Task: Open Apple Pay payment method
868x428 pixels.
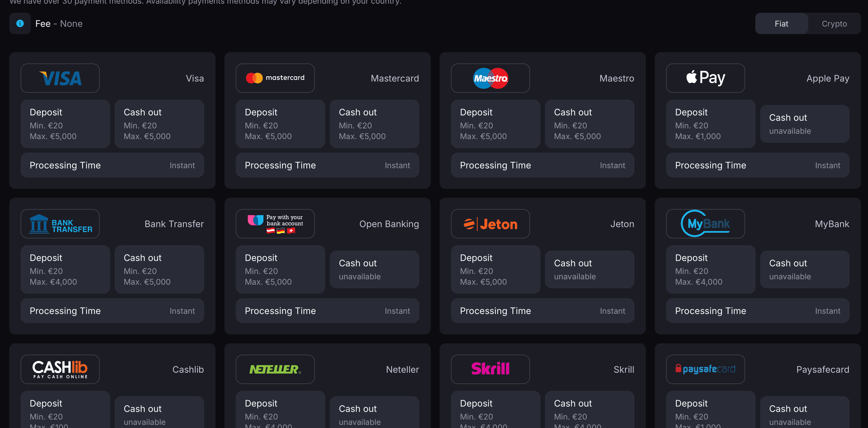Action: tap(706, 78)
